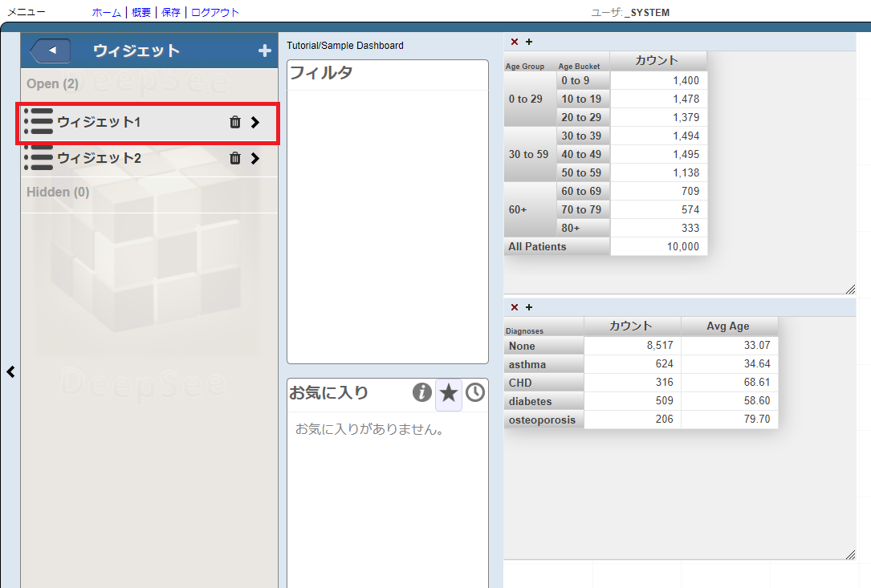871x588 pixels.
Task: Open the メニュー menu
Action: [26, 12]
